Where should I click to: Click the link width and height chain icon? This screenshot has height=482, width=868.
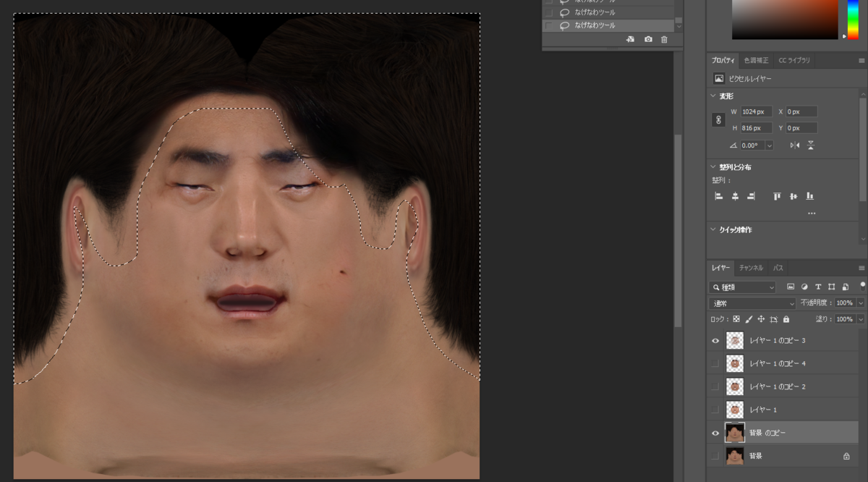pyautogui.click(x=719, y=120)
